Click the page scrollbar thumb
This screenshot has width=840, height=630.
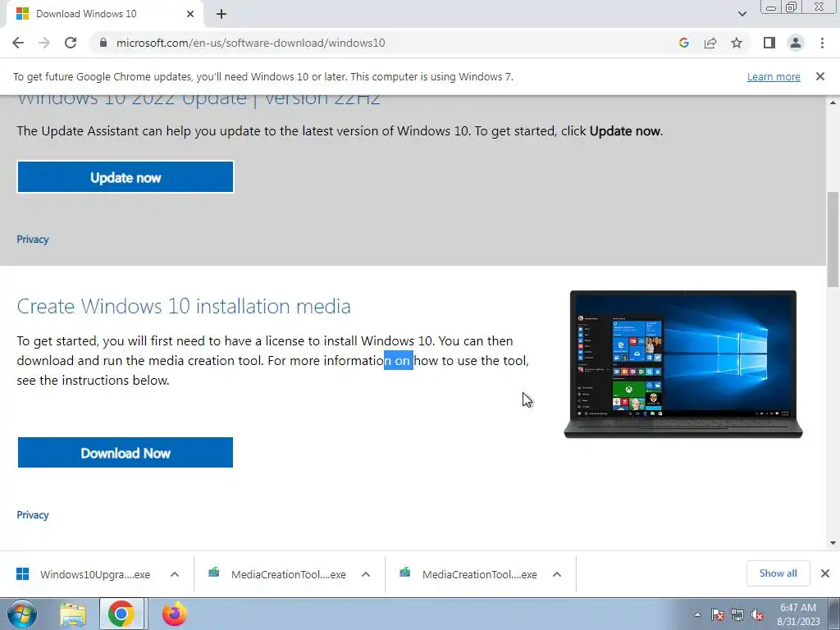coord(833,240)
